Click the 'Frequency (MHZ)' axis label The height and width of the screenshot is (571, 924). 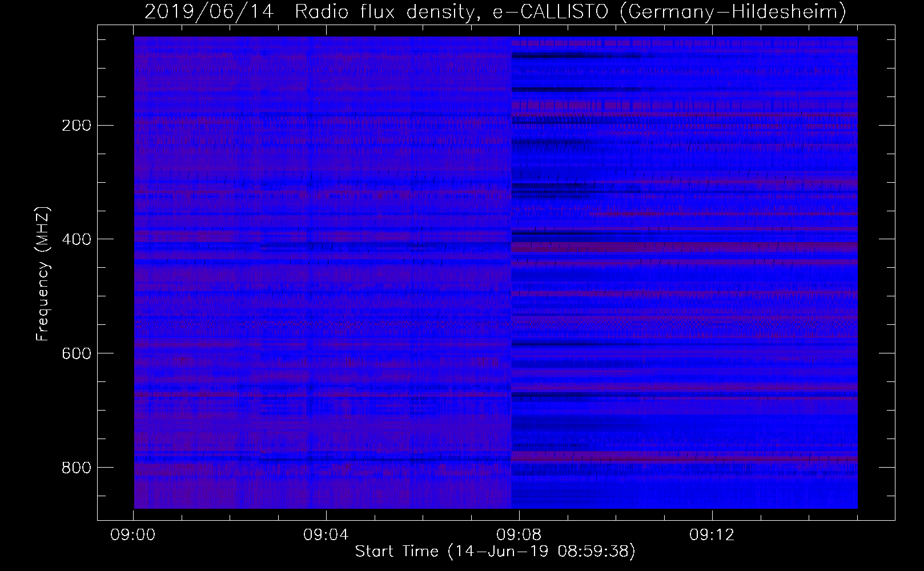tap(42, 274)
